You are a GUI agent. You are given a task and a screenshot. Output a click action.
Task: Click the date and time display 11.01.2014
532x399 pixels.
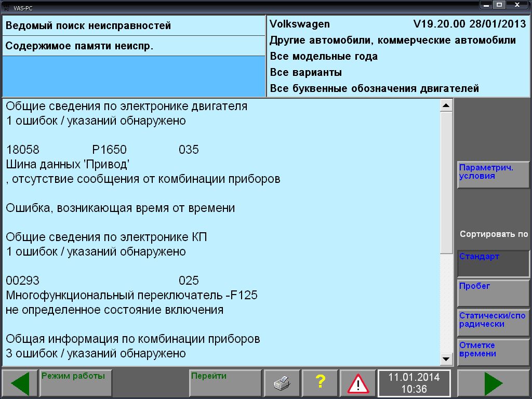tap(414, 383)
